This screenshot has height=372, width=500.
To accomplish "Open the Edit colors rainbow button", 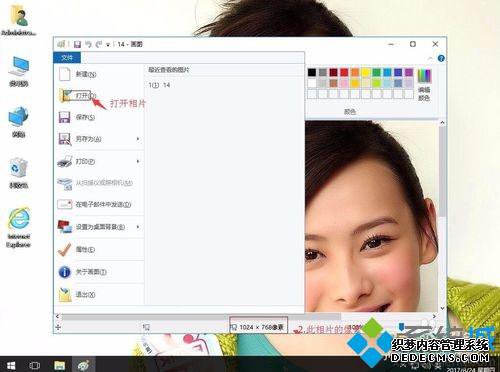I will pos(424,85).
